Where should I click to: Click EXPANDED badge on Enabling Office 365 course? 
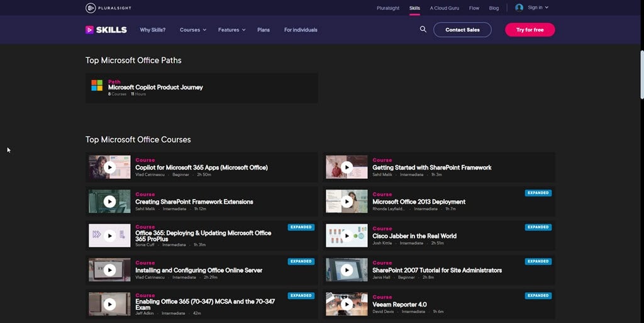[301, 295]
